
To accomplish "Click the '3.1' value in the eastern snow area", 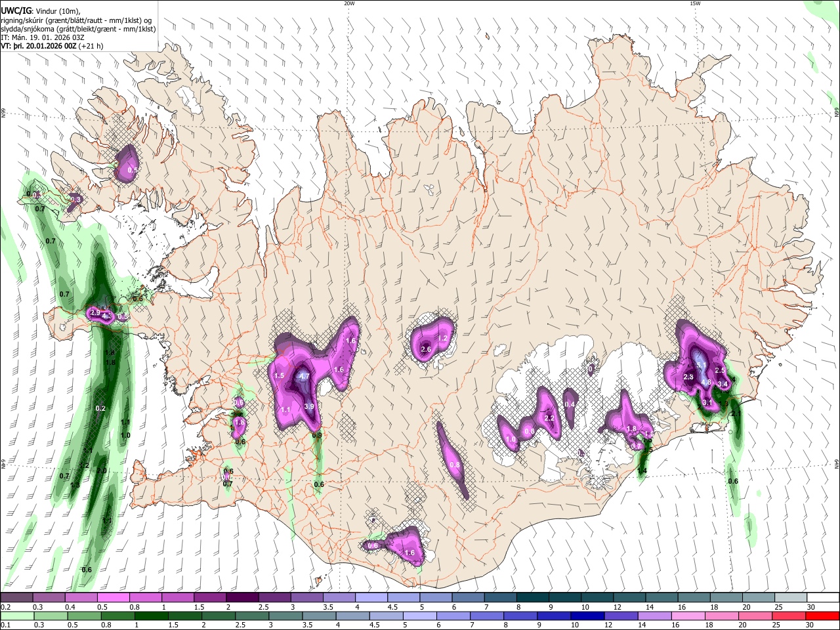I will point(707,402).
